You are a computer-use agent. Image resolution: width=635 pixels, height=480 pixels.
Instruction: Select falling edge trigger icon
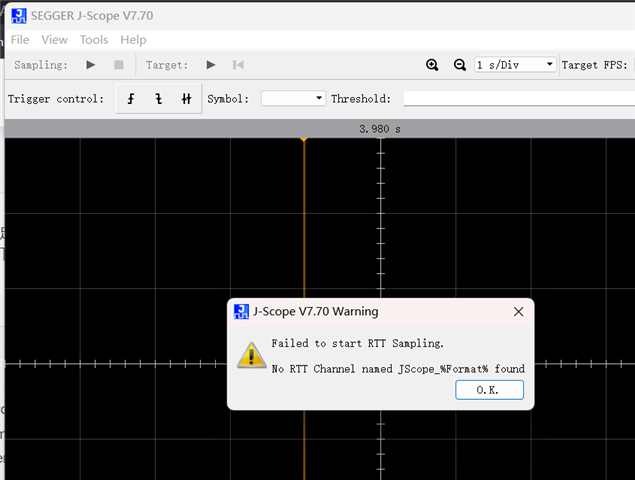click(159, 99)
